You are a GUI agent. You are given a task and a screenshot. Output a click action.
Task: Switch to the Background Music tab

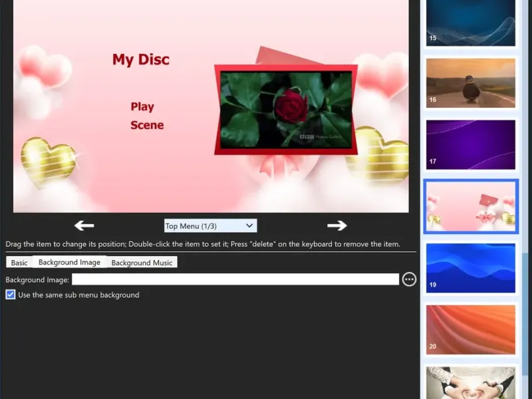[x=142, y=262]
